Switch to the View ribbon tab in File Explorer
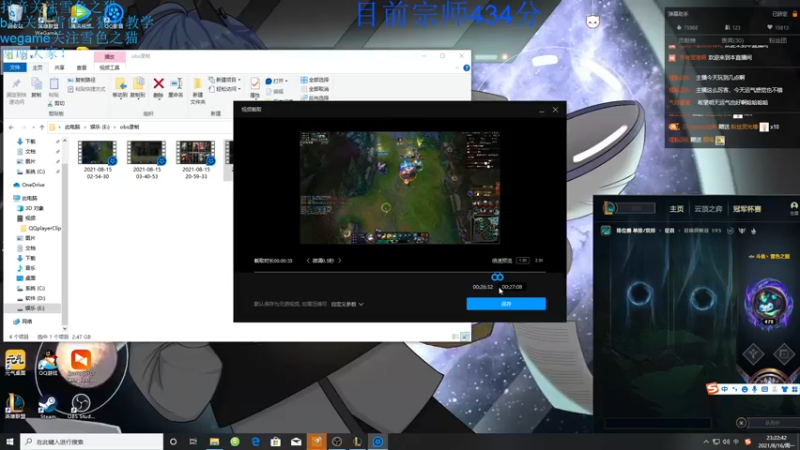The image size is (800, 450). [82, 67]
